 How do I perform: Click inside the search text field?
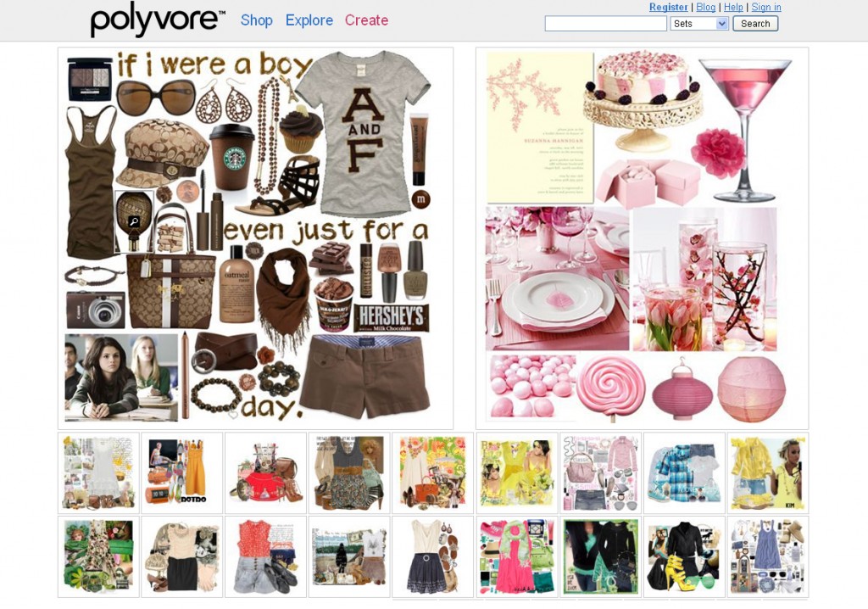click(605, 23)
